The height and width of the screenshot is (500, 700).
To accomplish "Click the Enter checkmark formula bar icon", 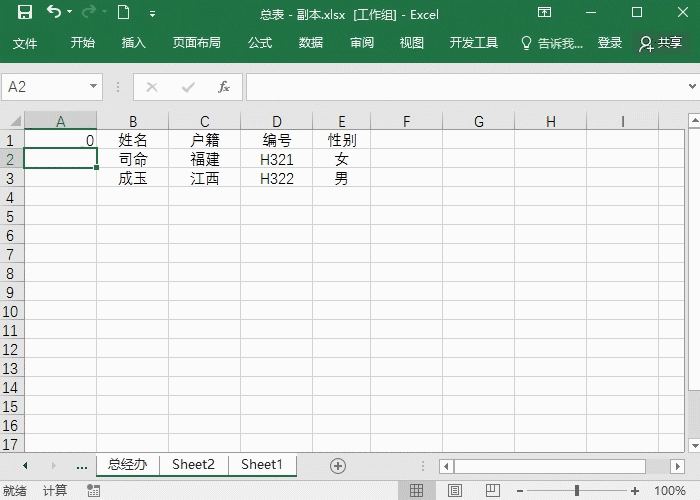I will [x=188, y=87].
